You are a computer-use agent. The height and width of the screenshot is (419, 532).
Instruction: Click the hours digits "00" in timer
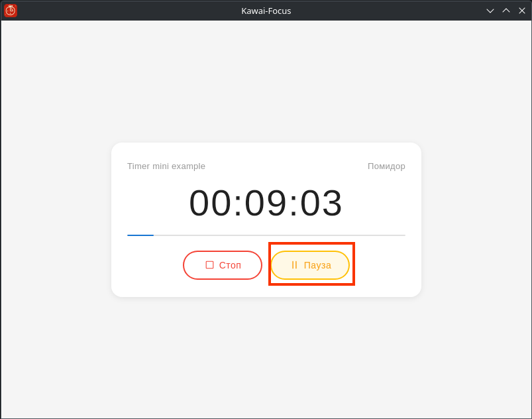coord(210,203)
